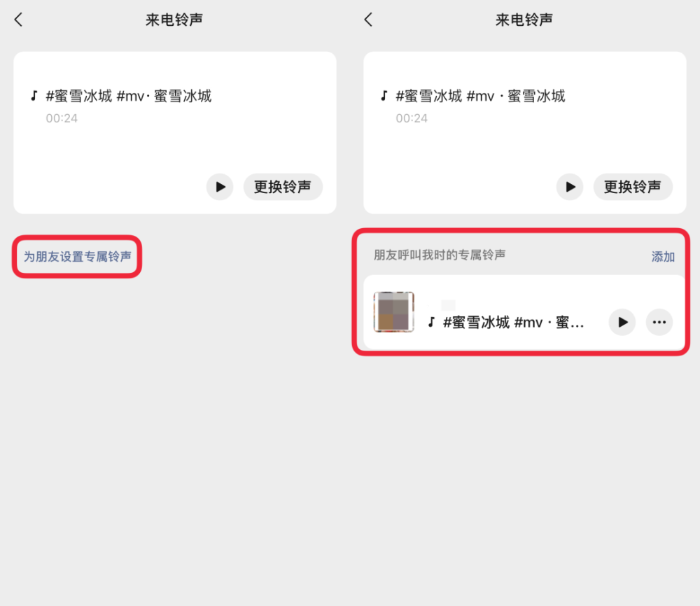Select the #蜜雪冰城 #mv title in right card

point(480,96)
